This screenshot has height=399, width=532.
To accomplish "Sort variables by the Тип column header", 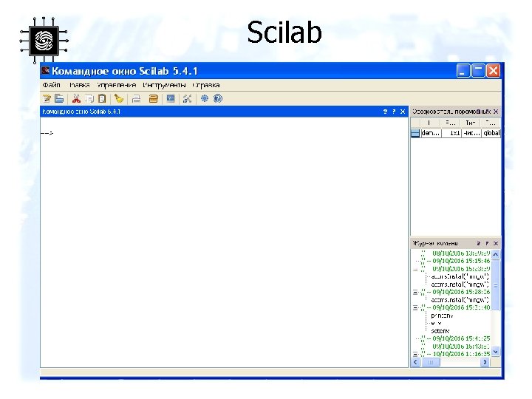I will pyautogui.click(x=471, y=123).
